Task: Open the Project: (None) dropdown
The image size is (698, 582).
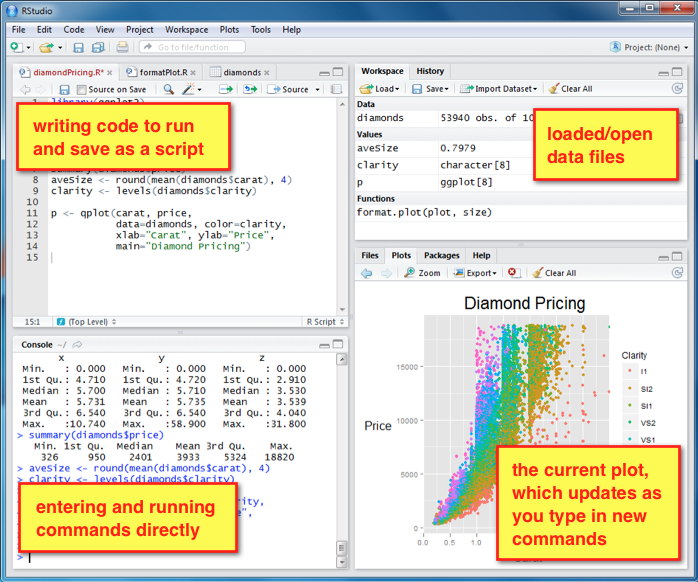Action: pos(649,47)
